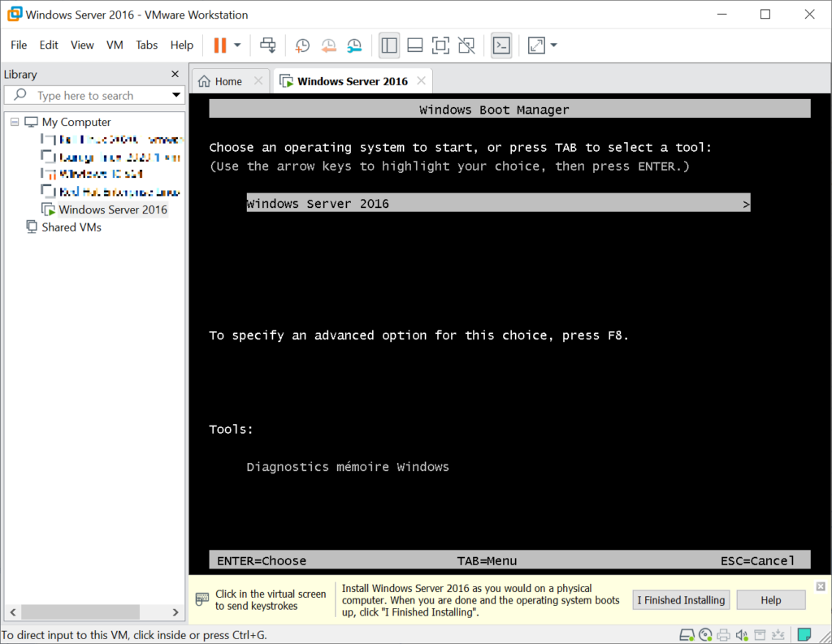This screenshot has height=644, width=832.
Task: Click the printer status icon
Action: click(x=724, y=635)
